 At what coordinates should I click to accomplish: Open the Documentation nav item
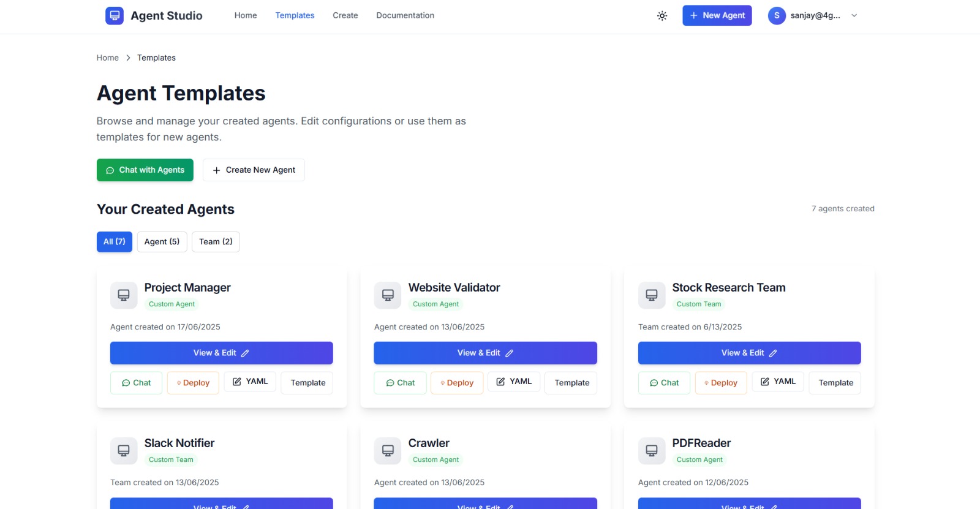tap(405, 16)
